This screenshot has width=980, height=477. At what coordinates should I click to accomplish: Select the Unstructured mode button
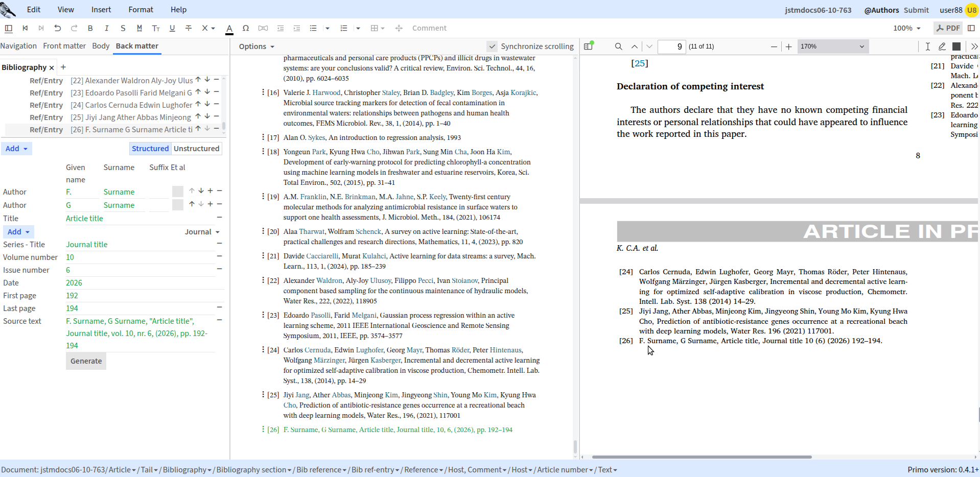(x=197, y=149)
